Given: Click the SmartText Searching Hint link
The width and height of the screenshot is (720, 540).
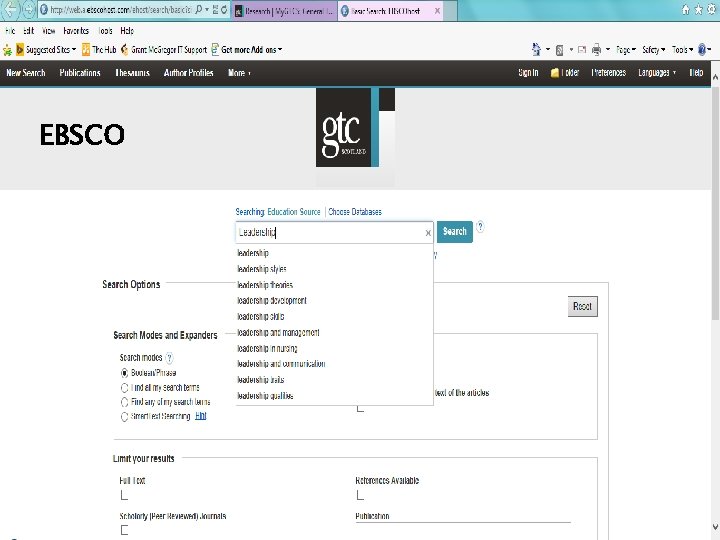Looking at the screenshot, I should 201,416.
